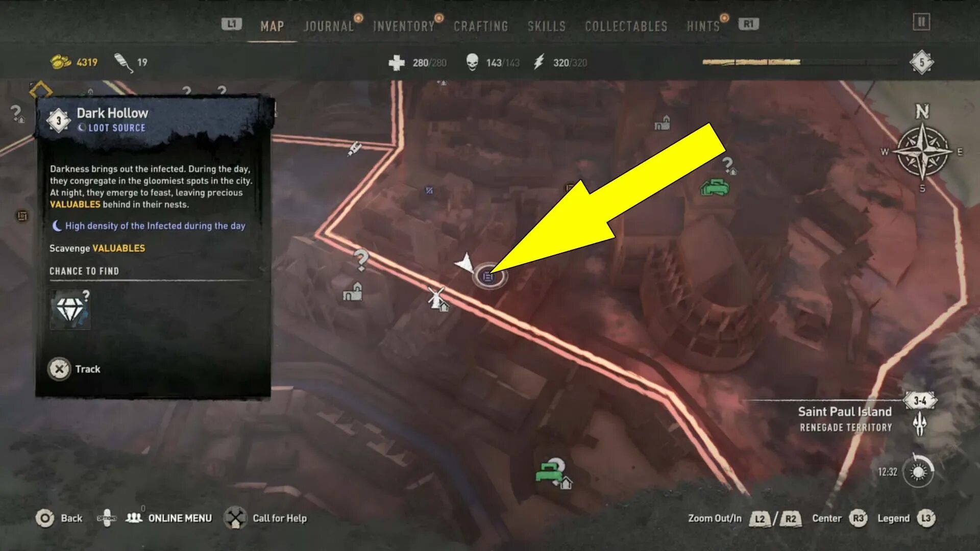Click the health stat icon (280/280)

coord(395,63)
